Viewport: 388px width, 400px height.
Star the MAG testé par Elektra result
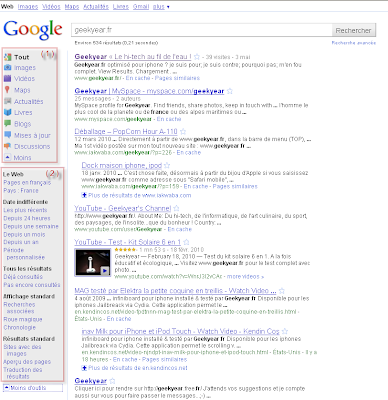(282, 291)
